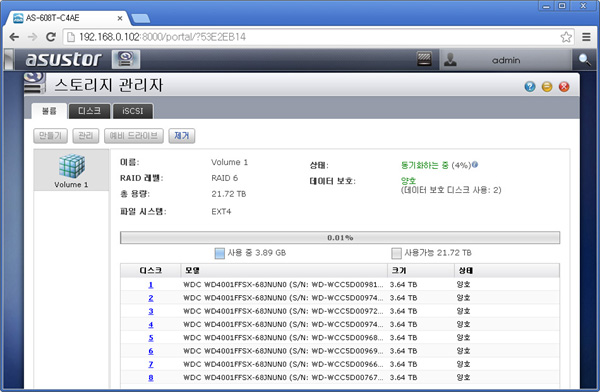Click the 크기 column header
This screenshot has height=392, width=600.
(421, 270)
